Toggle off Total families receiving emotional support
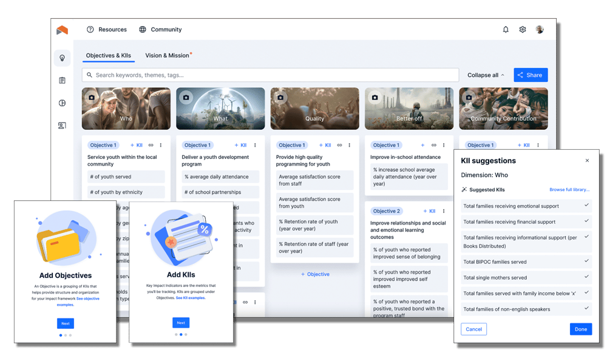Viewport: 607px width, 364px height. tap(586, 206)
